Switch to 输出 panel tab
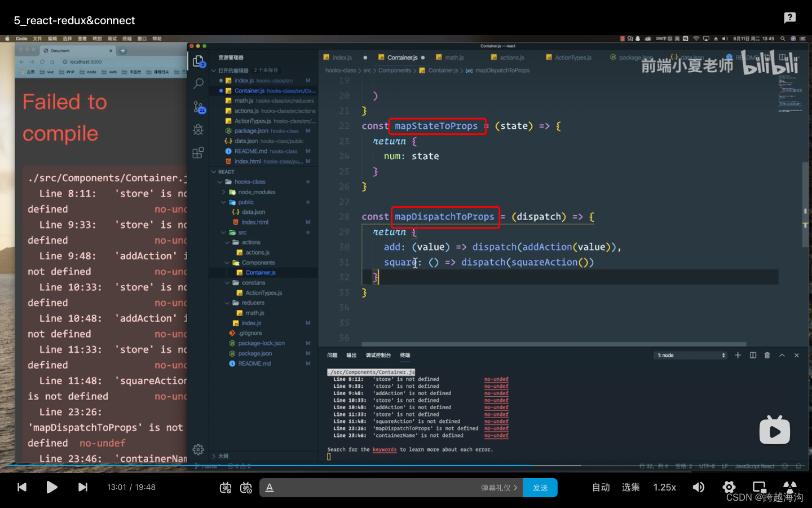 (x=351, y=355)
